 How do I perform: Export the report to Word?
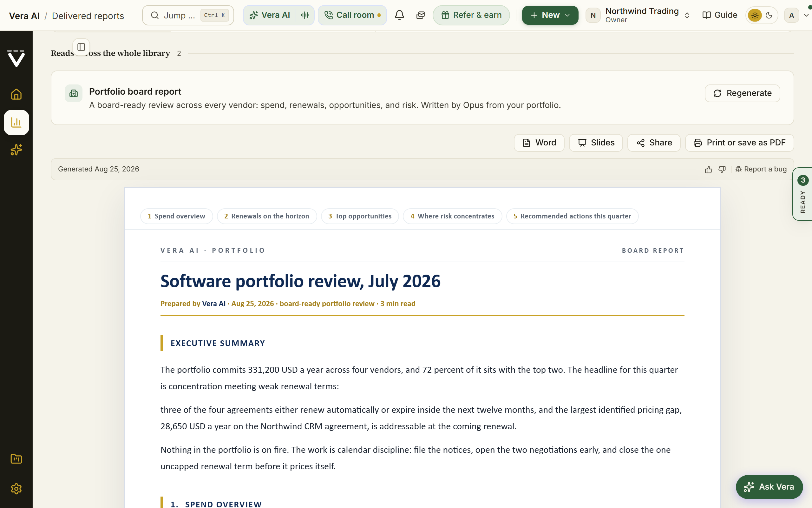point(539,143)
